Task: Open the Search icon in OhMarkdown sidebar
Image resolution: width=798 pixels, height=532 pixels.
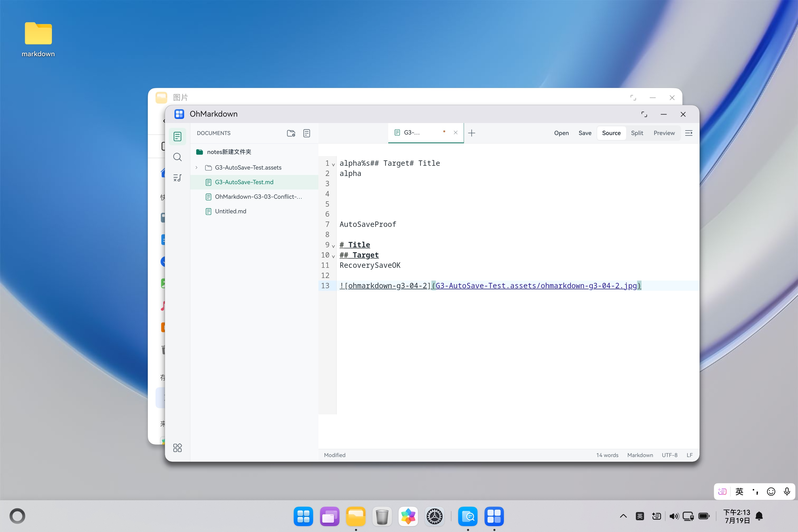Action: pos(178,157)
